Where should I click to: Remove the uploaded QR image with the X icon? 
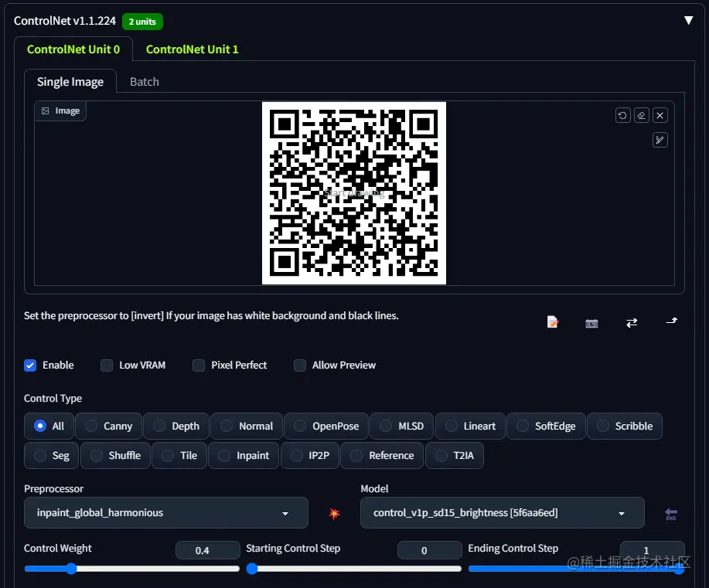pos(660,114)
